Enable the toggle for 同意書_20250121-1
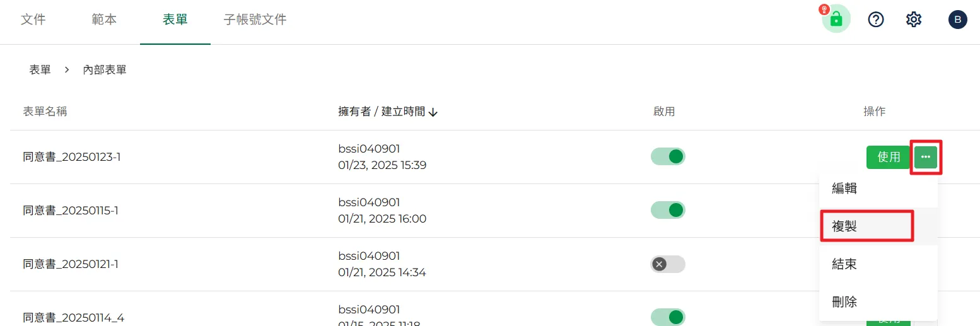980x326 pixels. click(x=668, y=264)
